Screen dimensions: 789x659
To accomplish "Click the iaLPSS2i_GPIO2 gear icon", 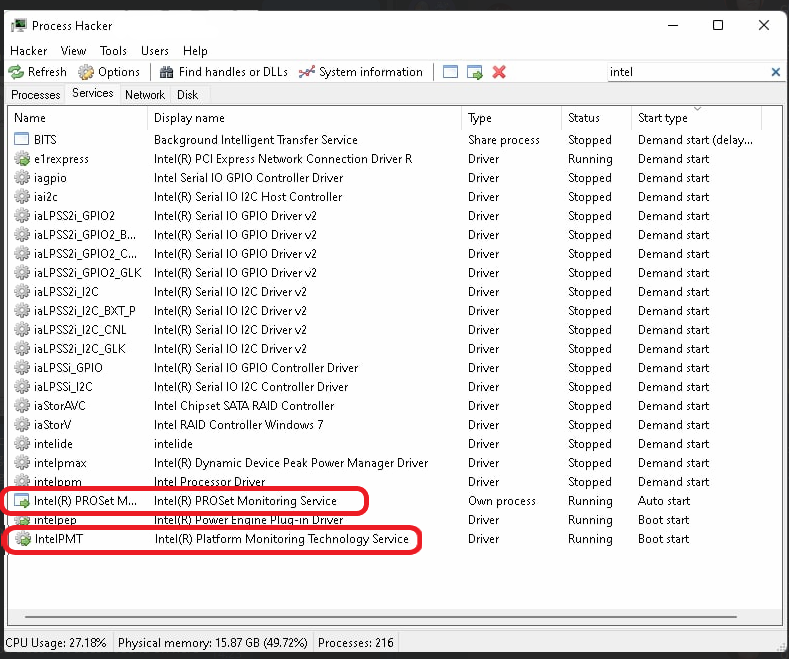I will pos(22,216).
